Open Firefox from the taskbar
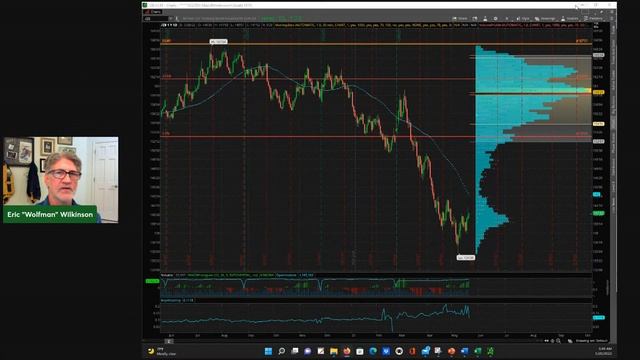 tap(347, 351)
